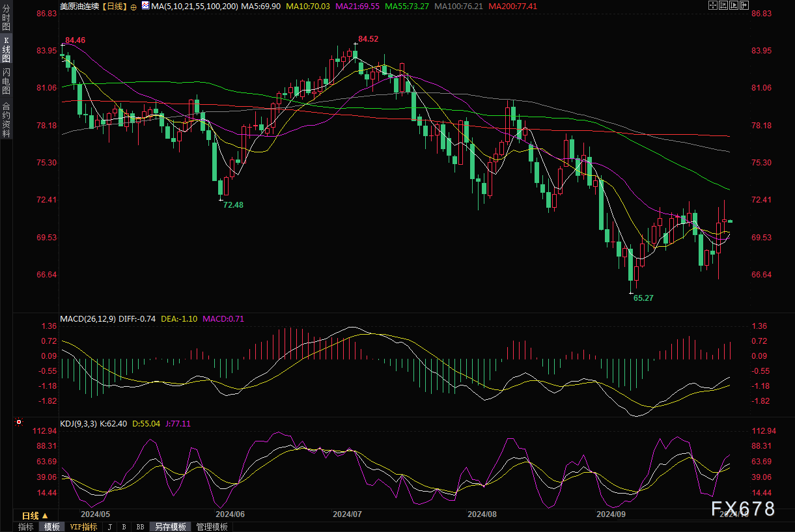
Task: Click the KDJ(9,3,3) indicator title
Action: click(78, 423)
